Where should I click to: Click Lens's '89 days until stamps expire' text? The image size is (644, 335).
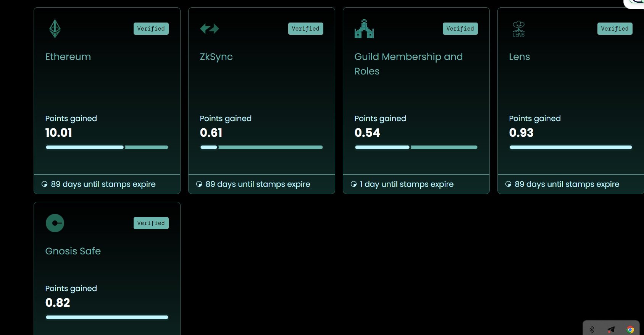567,184
